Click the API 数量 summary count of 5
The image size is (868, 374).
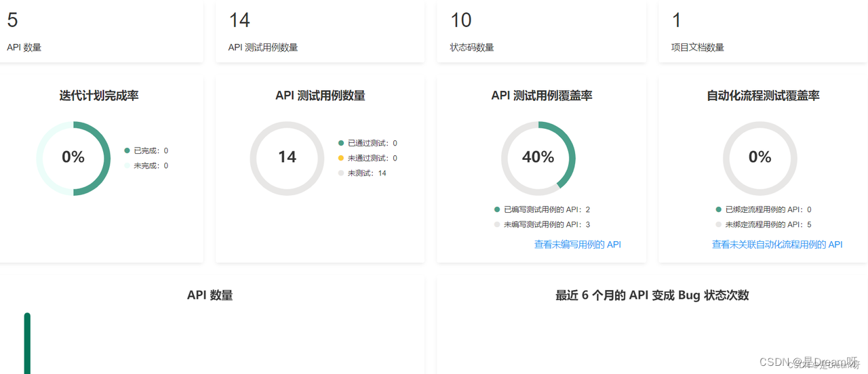[x=12, y=20]
